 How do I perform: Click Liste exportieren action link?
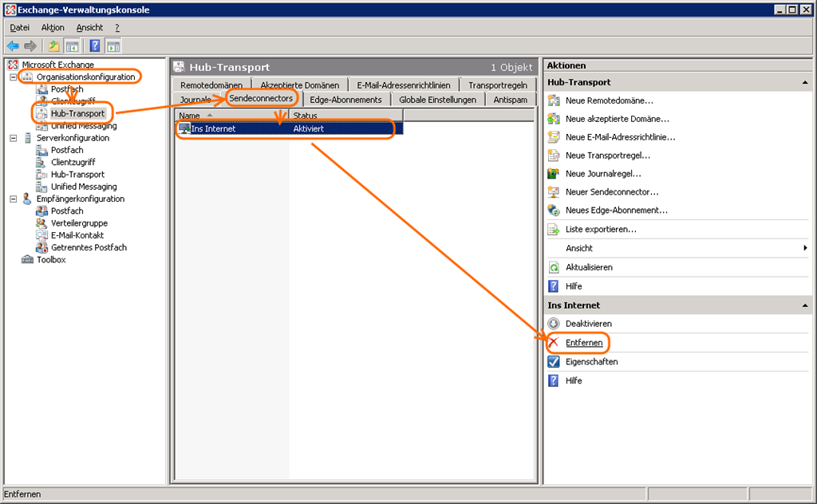point(600,230)
